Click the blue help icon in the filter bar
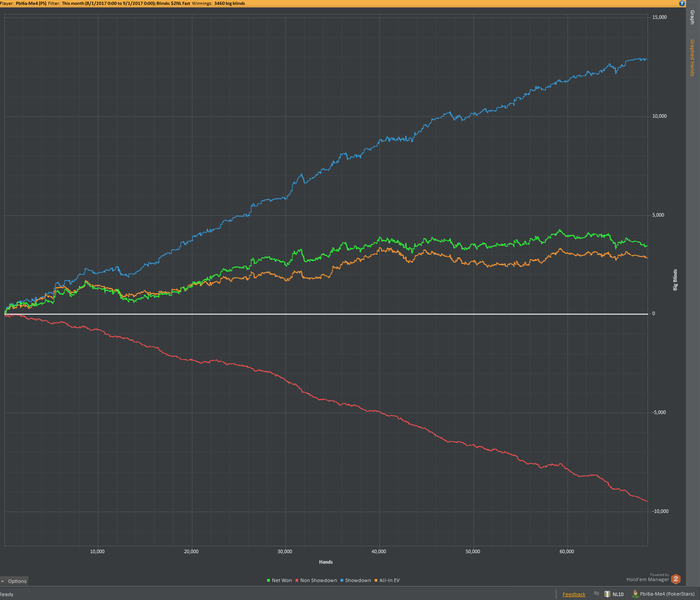700x600 pixels. click(x=682, y=3)
